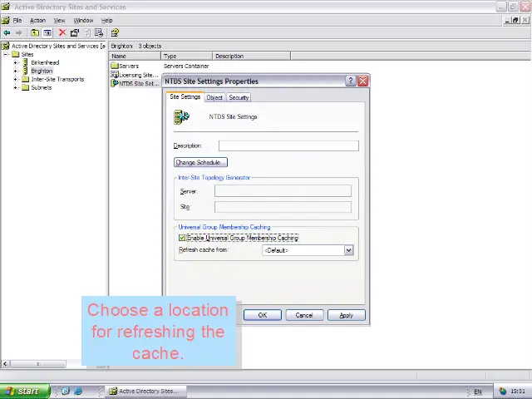
Task: Click Cancel in NTDS properties dialog
Action: (304, 315)
